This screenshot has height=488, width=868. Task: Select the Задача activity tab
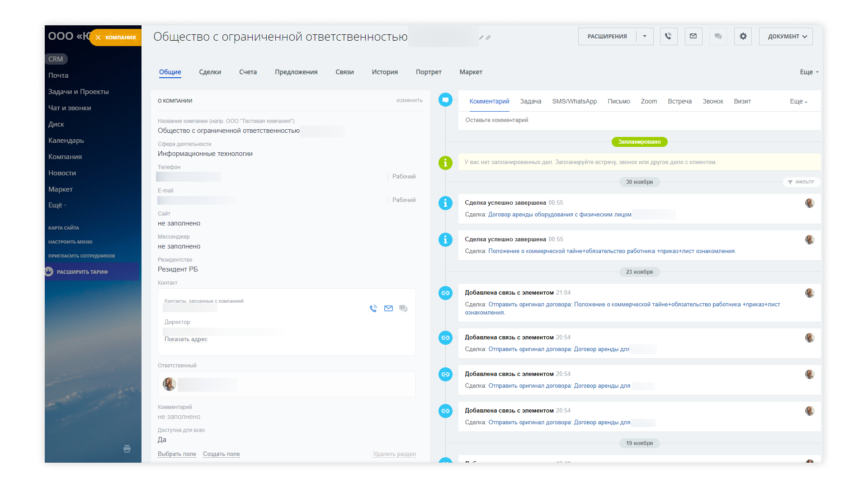click(530, 102)
